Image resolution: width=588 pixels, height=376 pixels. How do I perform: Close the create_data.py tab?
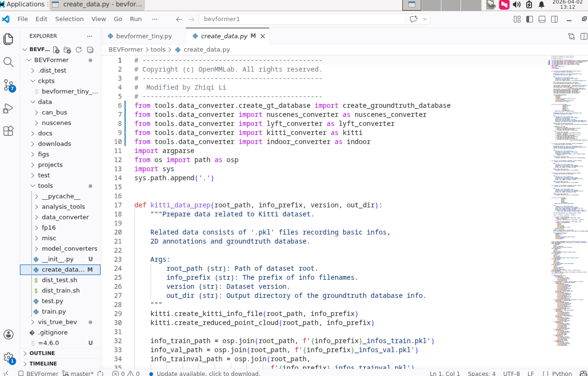pyautogui.click(x=263, y=36)
